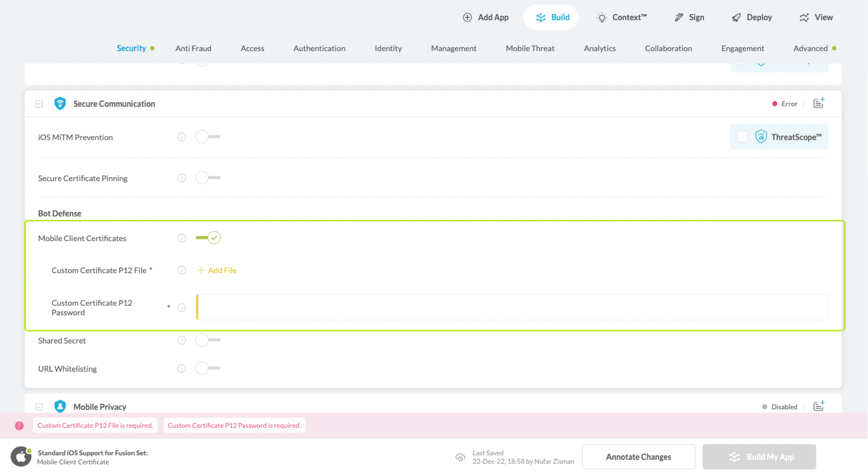Open the Mobile Threat tab
The width and height of the screenshot is (868, 475).
pos(530,48)
